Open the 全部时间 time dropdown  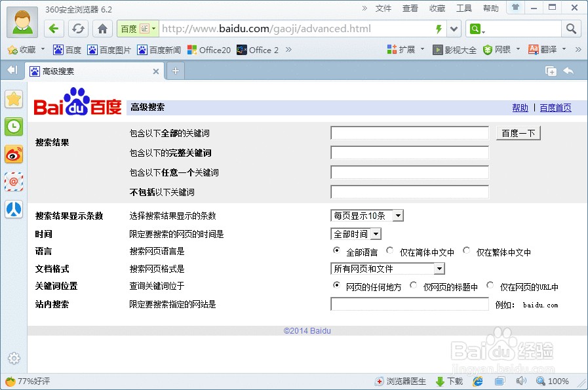coord(356,234)
